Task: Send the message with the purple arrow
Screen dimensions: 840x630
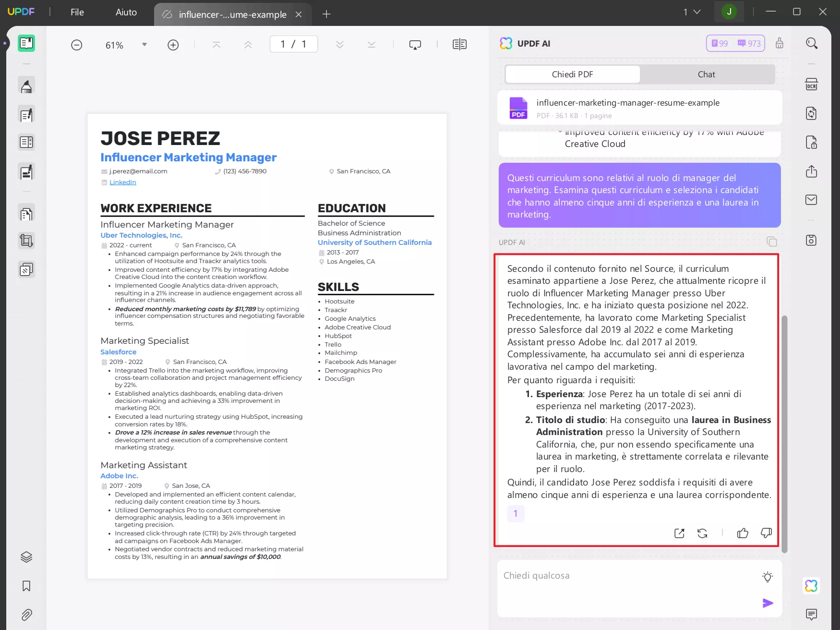Action: tap(768, 603)
